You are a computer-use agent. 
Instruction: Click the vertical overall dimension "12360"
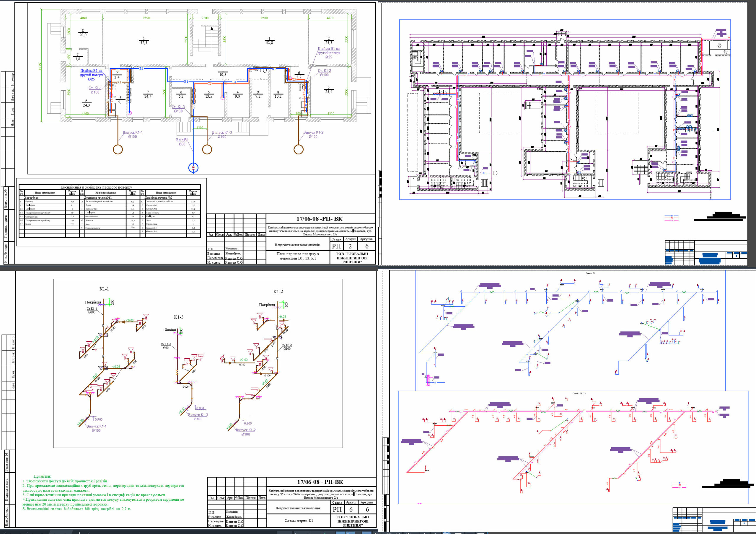point(40,66)
